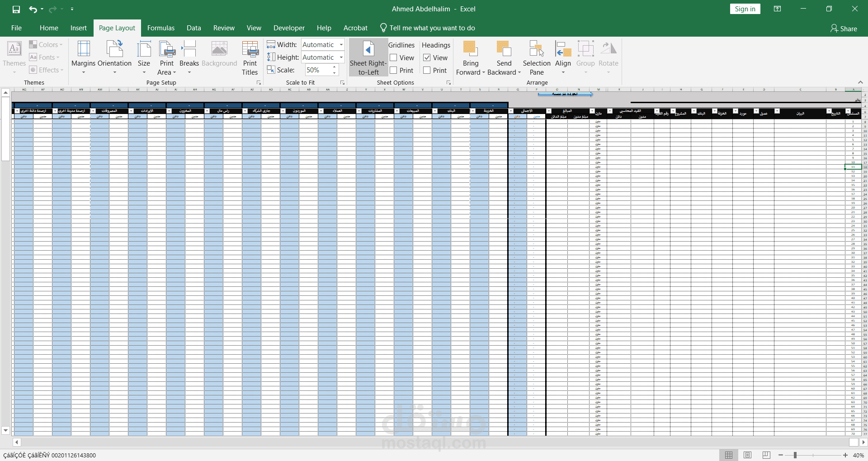Screen dimensions: 868x461
Task: Click the Sign in button
Action: [x=745, y=9]
